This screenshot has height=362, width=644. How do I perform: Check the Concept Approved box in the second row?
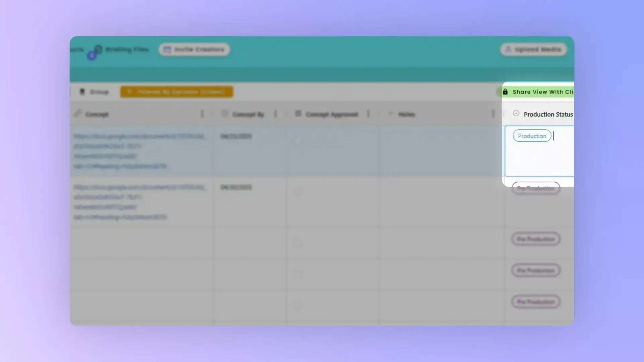tap(298, 191)
